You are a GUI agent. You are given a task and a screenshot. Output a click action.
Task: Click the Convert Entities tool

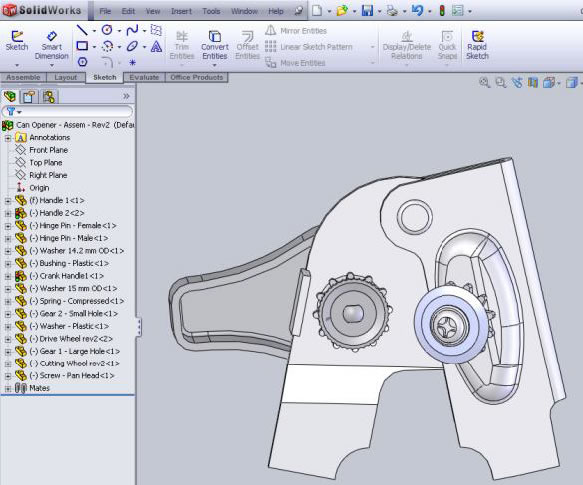click(x=215, y=45)
